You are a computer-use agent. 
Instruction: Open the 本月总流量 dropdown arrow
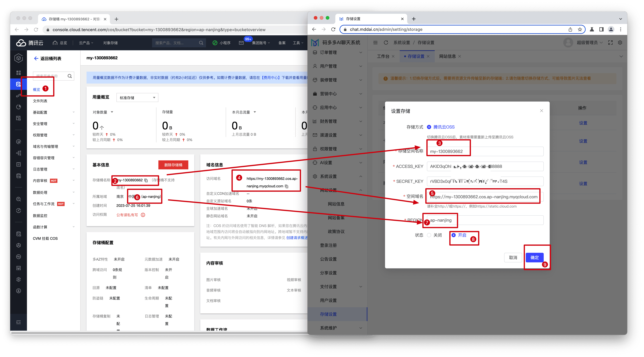pyautogui.click(x=255, y=112)
